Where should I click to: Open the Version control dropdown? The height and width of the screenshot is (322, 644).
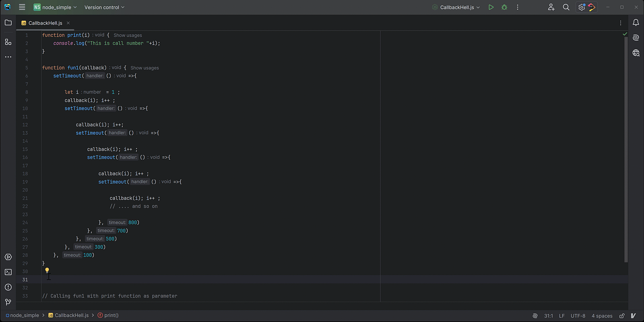104,7
